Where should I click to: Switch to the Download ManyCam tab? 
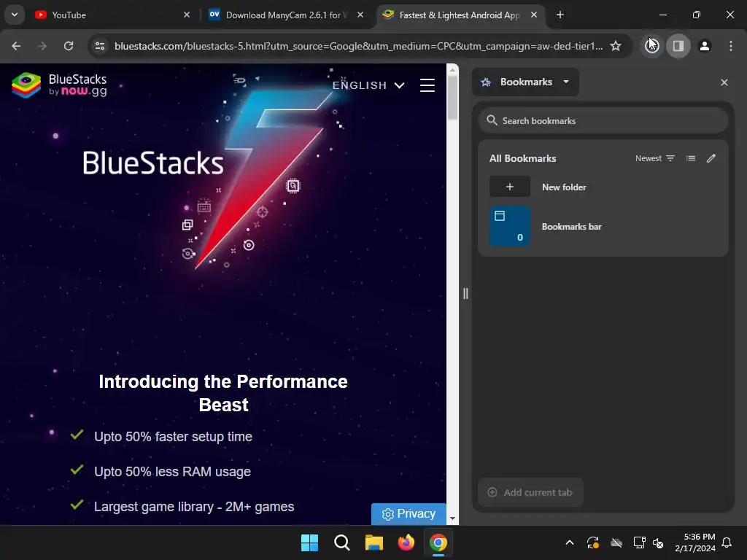[286, 15]
